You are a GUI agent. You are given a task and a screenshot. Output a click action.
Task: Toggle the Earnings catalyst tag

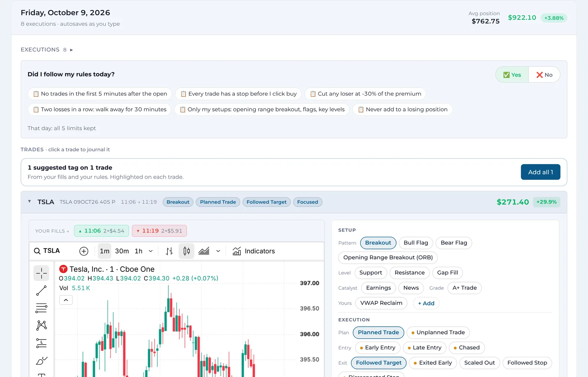tap(378, 288)
